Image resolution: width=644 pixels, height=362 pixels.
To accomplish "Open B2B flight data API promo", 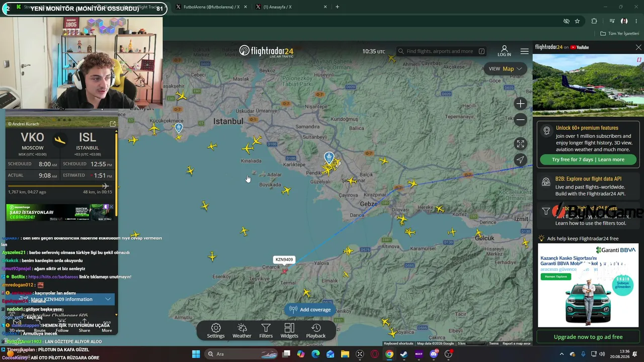I will 588,186.
